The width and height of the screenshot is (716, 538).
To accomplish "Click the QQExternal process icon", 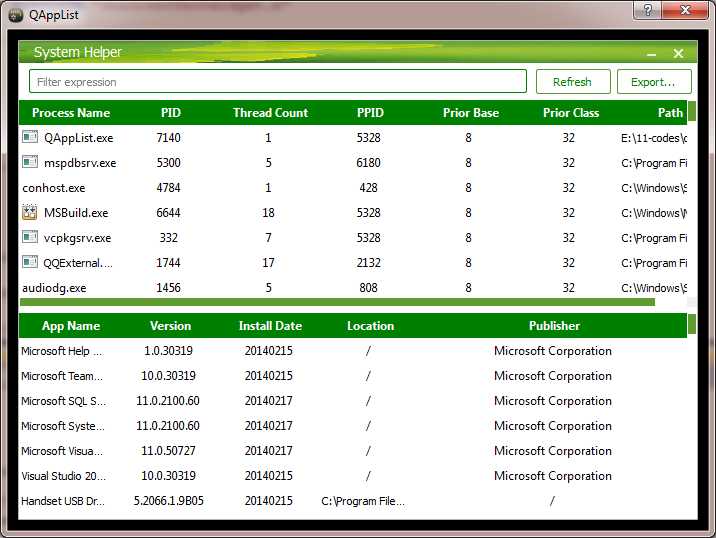I will [x=30, y=262].
